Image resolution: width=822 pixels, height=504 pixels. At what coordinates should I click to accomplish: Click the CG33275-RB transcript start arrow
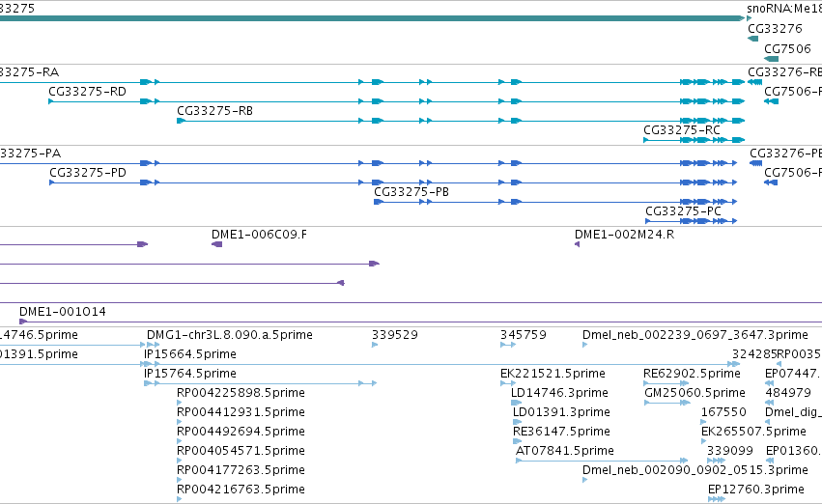[x=181, y=121]
